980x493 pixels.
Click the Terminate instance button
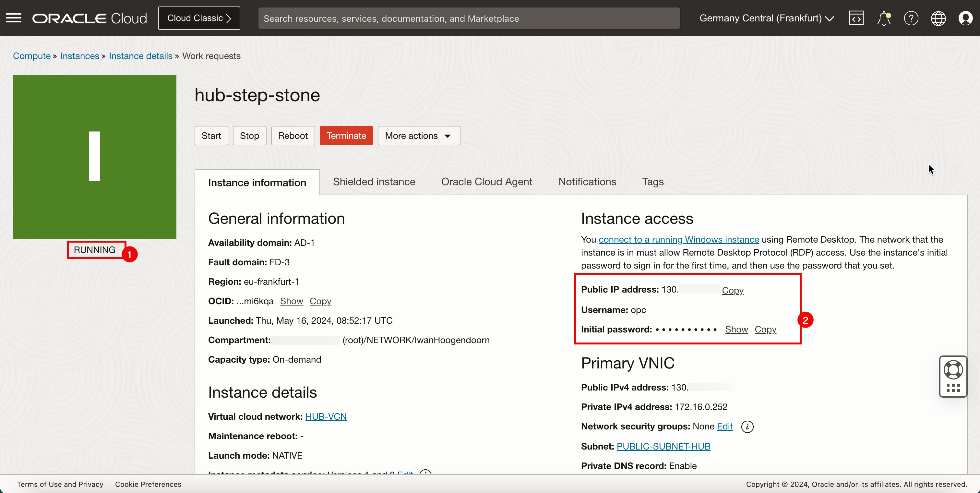[346, 135]
